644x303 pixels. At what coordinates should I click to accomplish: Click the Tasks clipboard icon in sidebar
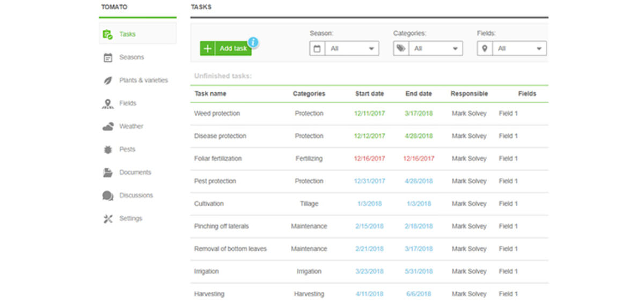pos(107,34)
